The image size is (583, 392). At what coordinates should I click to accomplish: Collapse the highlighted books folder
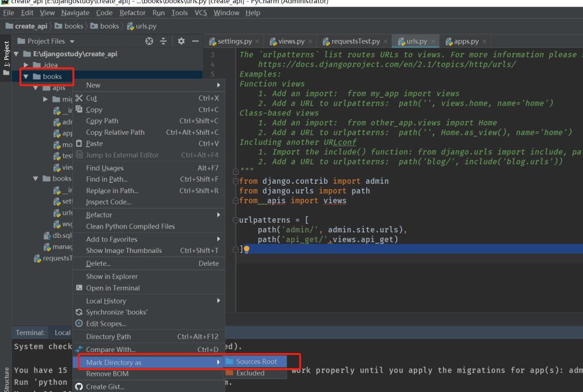point(26,77)
